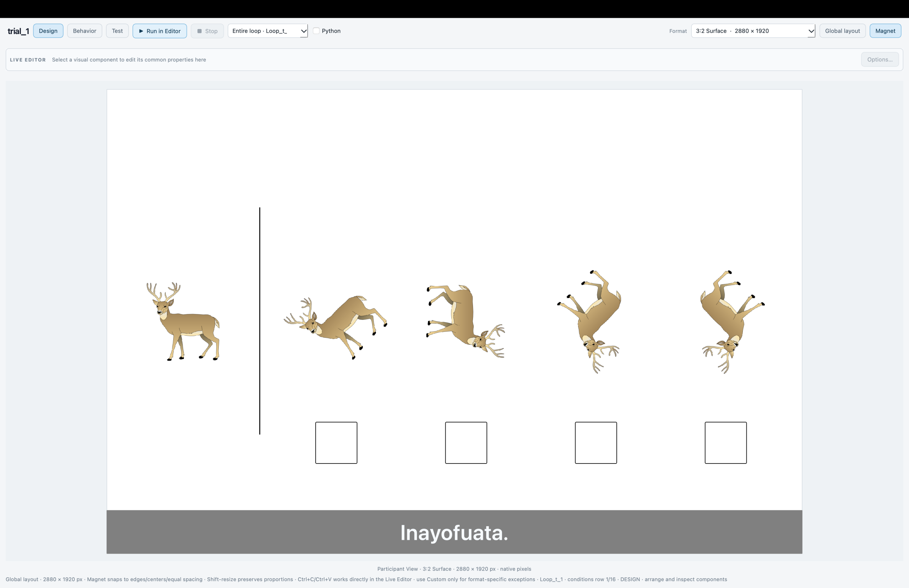Open the Test tab
Image resolution: width=909 pixels, height=588 pixels.
pos(117,31)
